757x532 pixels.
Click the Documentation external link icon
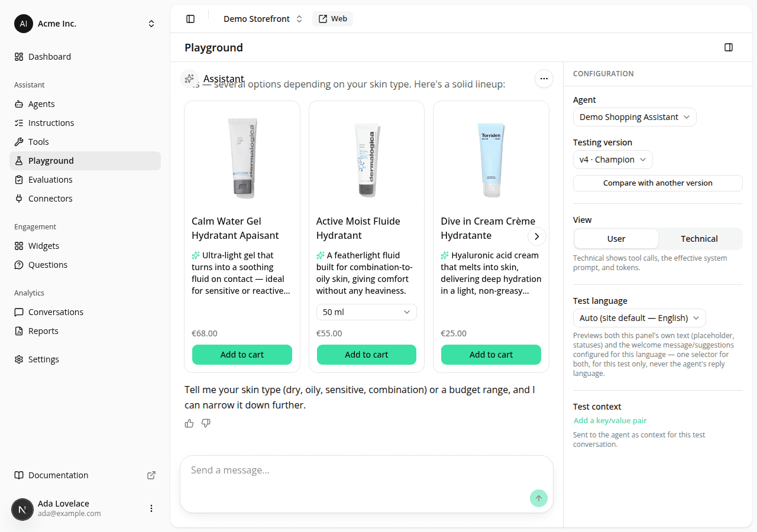pyautogui.click(x=151, y=475)
